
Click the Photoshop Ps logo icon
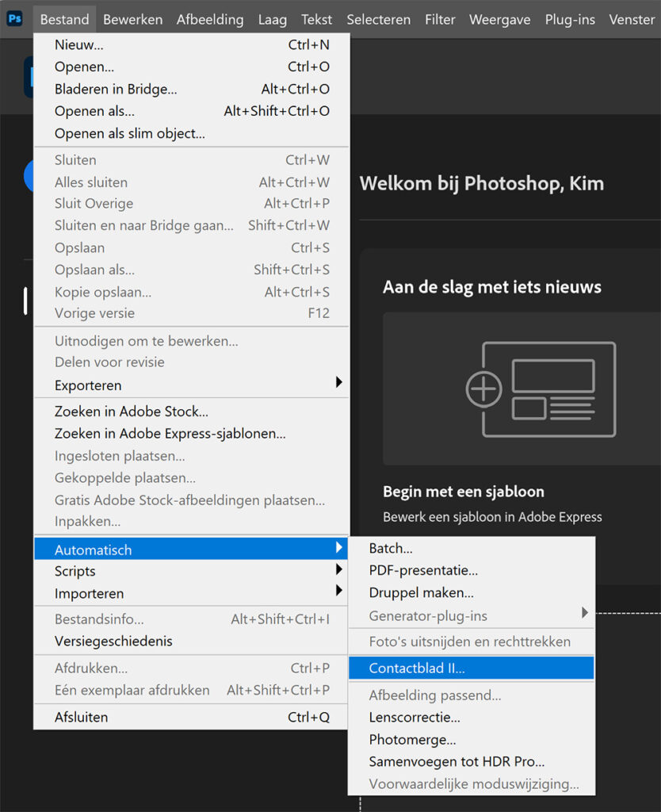click(15, 19)
